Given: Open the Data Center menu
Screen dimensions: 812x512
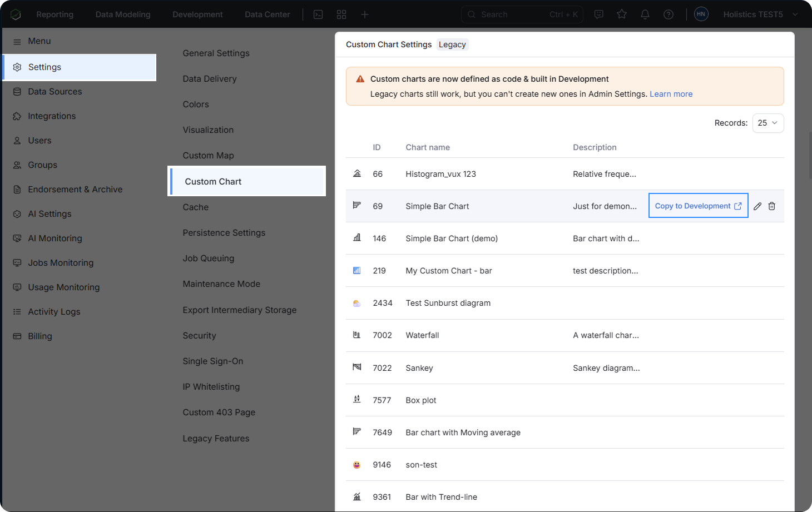Looking at the screenshot, I should [268, 14].
